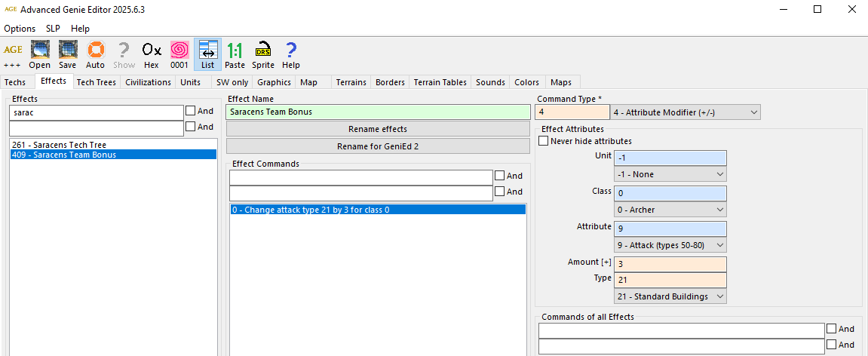This screenshot has height=356, width=868.
Task: Open the Unit dropdown showing -1 - None
Action: pyautogui.click(x=670, y=174)
